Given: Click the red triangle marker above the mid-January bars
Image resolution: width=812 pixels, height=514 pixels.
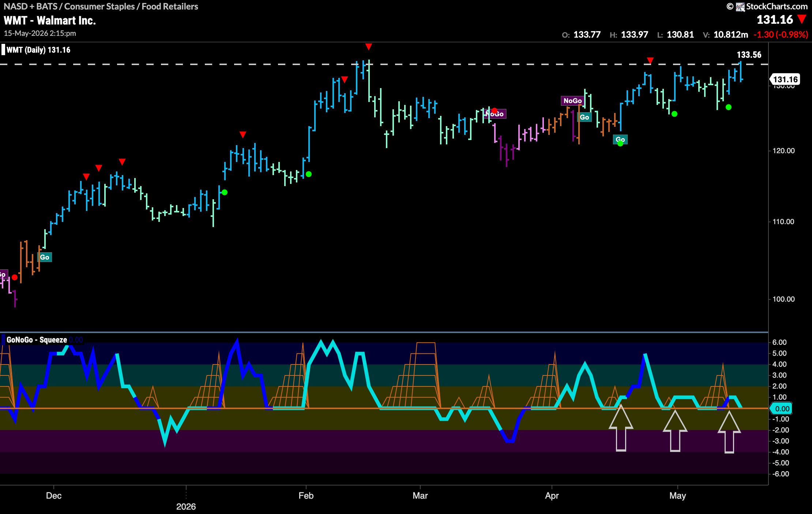Looking at the screenshot, I should (x=243, y=135).
